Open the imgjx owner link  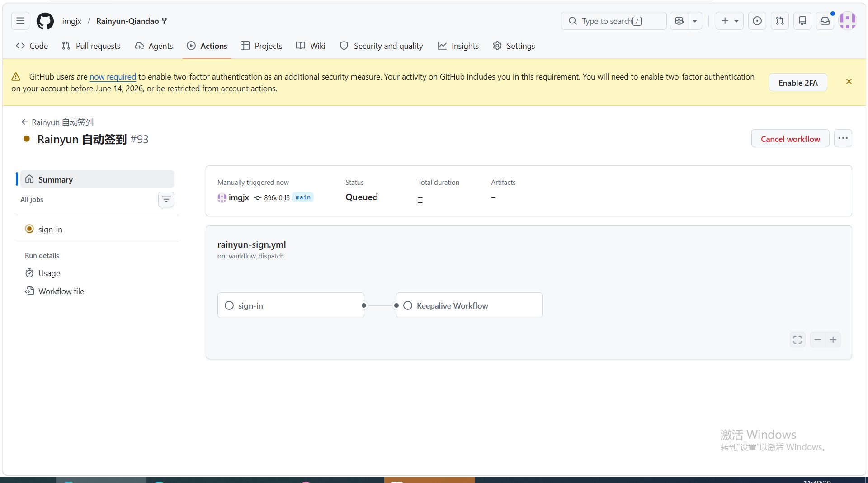click(x=72, y=21)
